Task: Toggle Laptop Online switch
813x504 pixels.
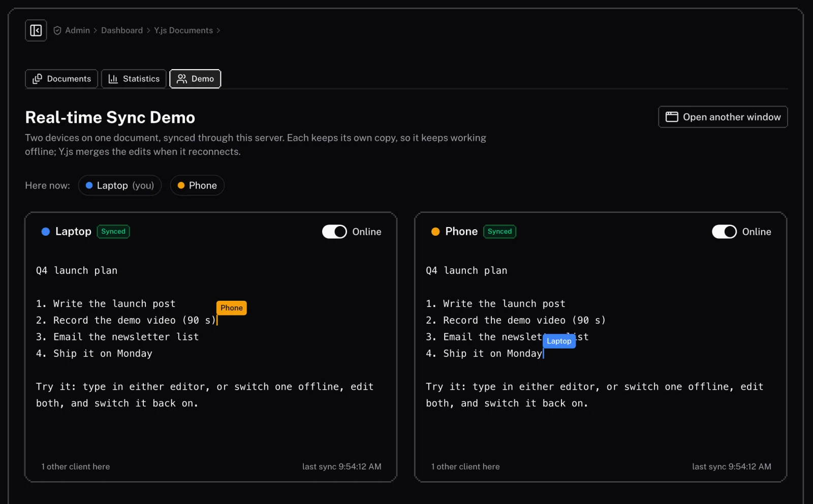Action: (x=334, y=232)
